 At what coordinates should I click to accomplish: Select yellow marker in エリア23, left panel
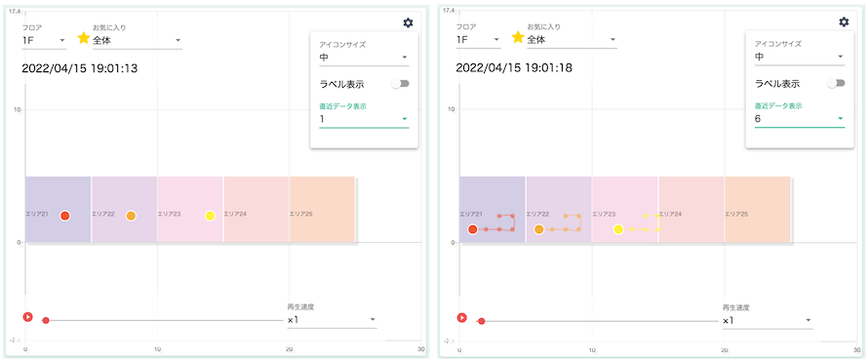210,216
